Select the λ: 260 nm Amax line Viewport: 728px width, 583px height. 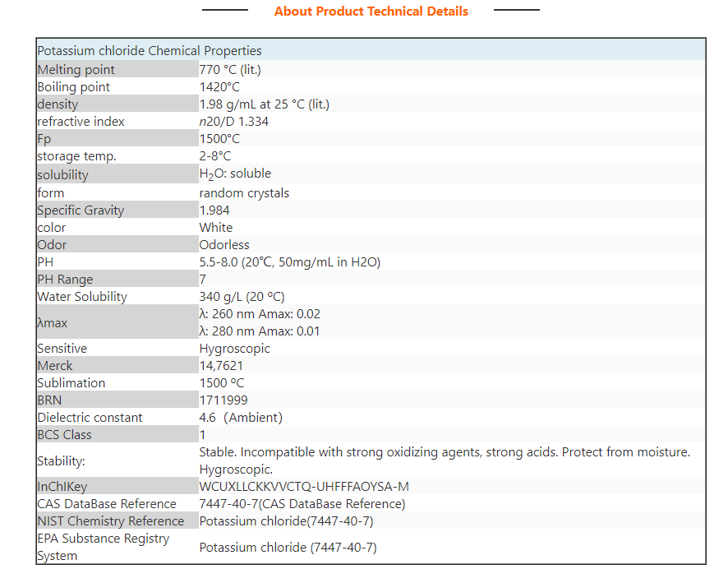tap(260, 314)
